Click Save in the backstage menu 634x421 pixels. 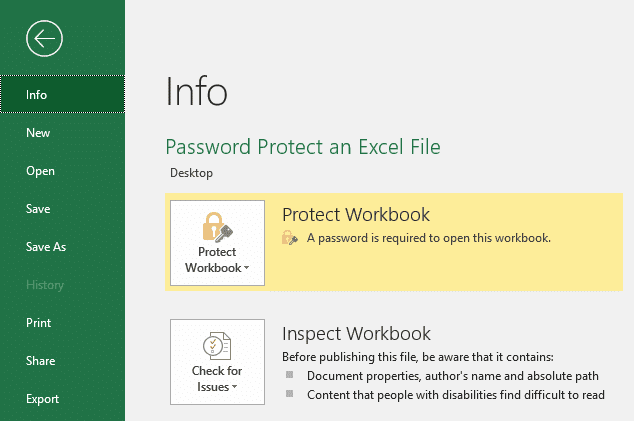[x=38, y=209]
